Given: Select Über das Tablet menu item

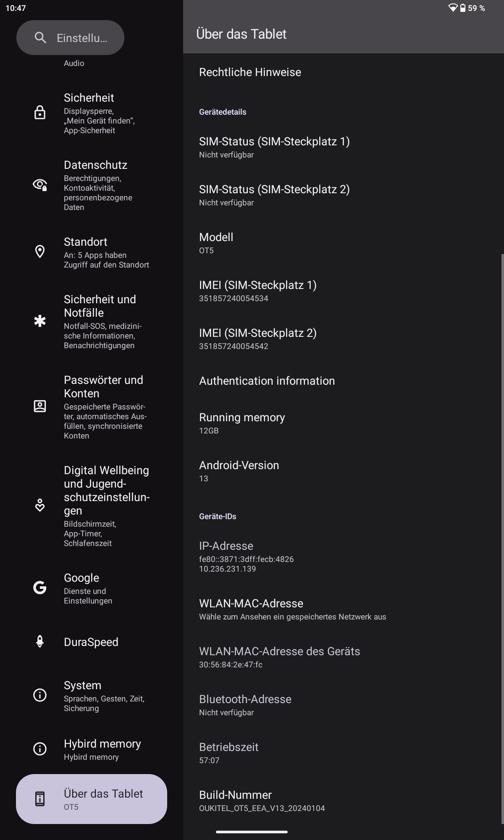Looking at the screenshot, I should (x=92, y=799).
